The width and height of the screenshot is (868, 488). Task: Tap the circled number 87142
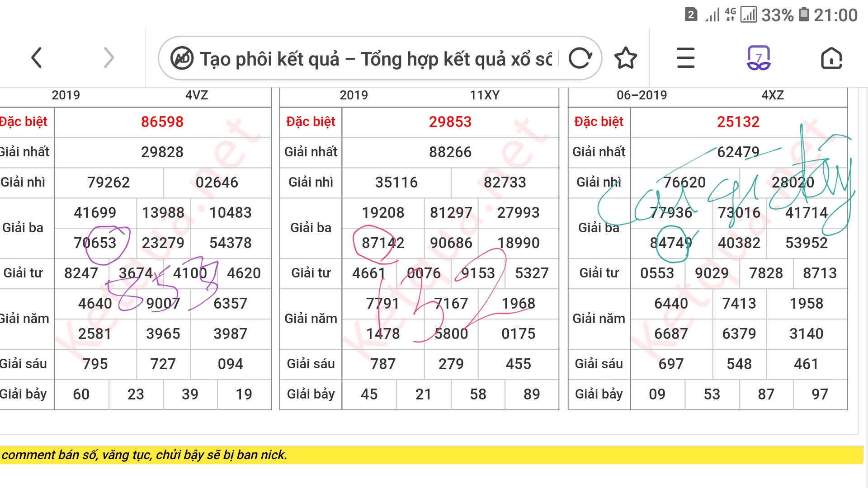tap(383, 243)
